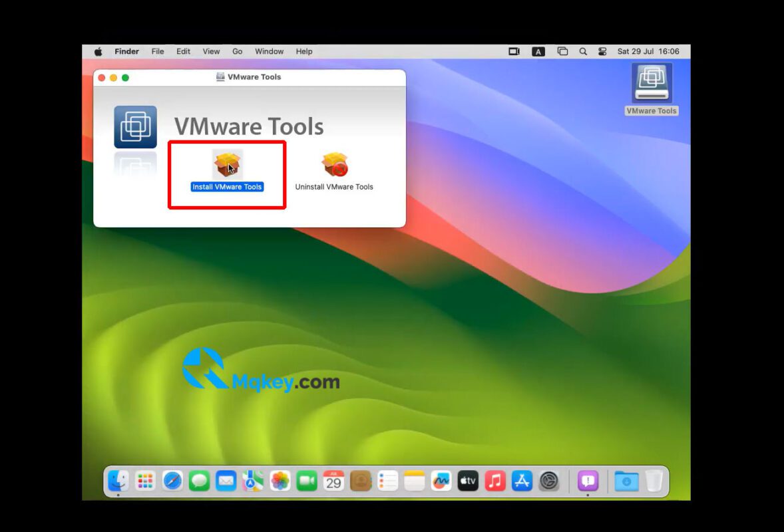Open the Go menu
This screenshot has height=532, width=784.
click(237, 51)
